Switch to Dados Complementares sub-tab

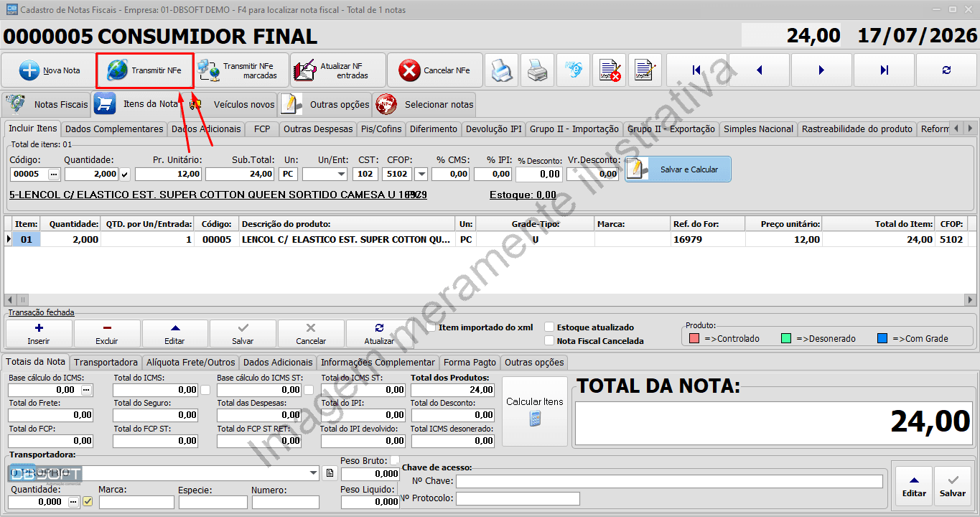click(113, 129)
